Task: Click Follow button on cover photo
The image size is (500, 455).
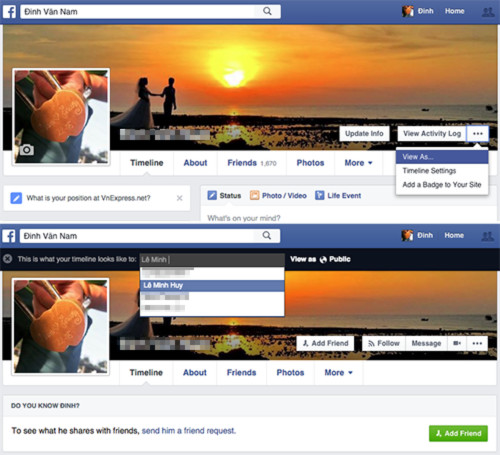Action: (384, 343)
